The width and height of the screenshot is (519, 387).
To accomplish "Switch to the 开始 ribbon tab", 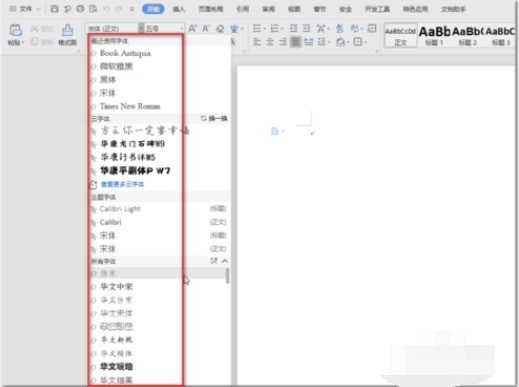I will [153, 9].
